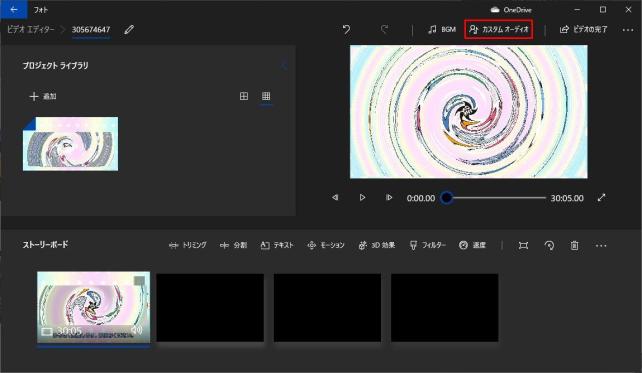Image resolution: width=642 pixels, height=373 pixels.
Task: Select the project title 305674647
Action: pos(91,29)
